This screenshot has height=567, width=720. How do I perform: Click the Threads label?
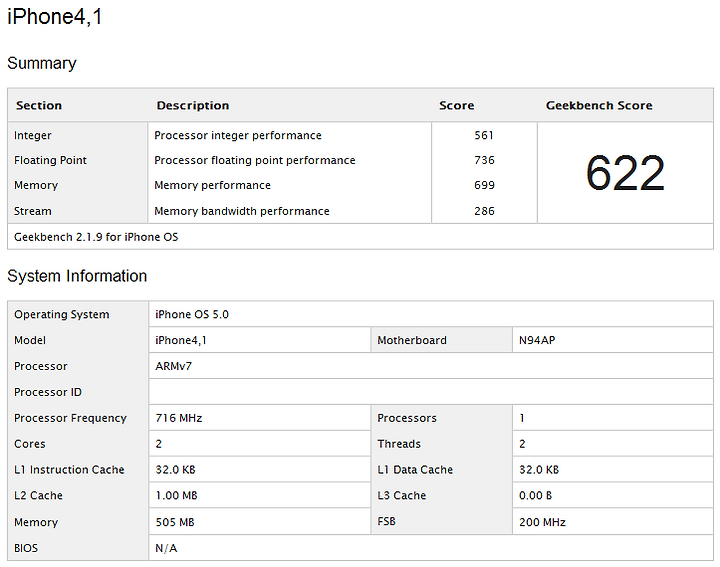399,444
